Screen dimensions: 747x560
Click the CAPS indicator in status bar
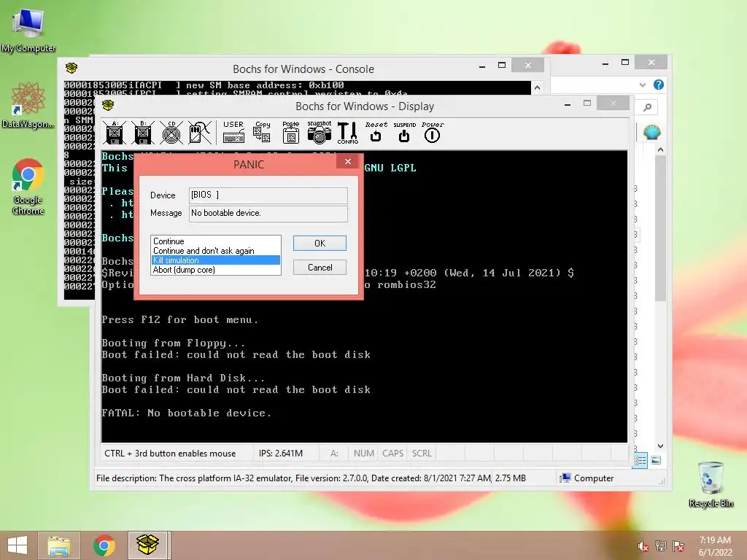click(x=392, y=454)
